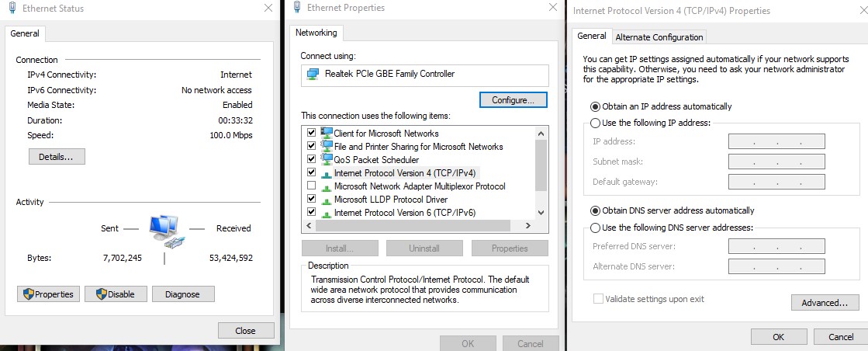The width and height of the screenshot is (868, 351).
Task: Click the Realtek PCIe GBE adapter icon
Action: [x=313, y=75]
